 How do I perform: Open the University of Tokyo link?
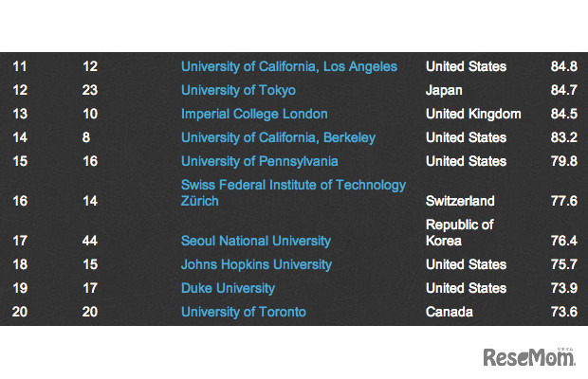tap(238, 90)
